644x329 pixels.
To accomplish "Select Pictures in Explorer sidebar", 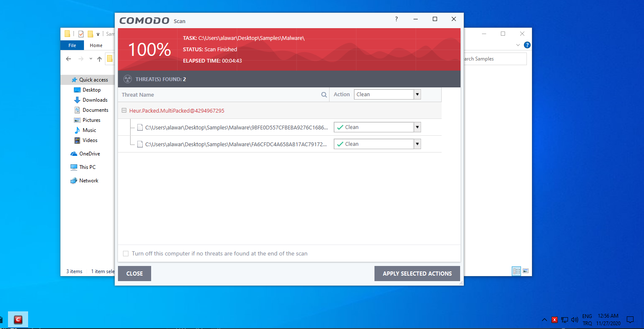I will click(92, 120).
